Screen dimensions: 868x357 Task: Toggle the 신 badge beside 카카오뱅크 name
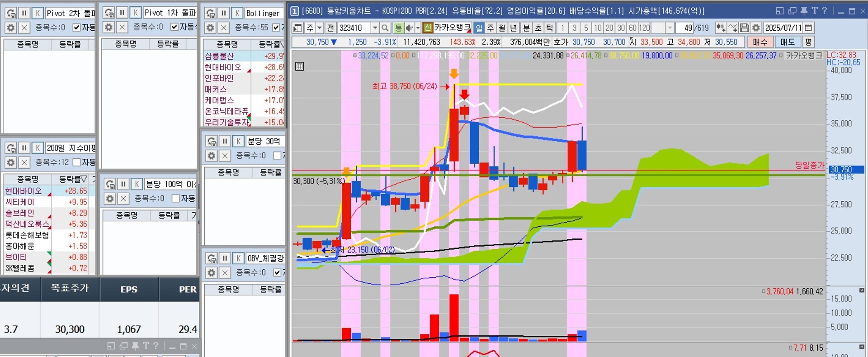pos(428,28)
